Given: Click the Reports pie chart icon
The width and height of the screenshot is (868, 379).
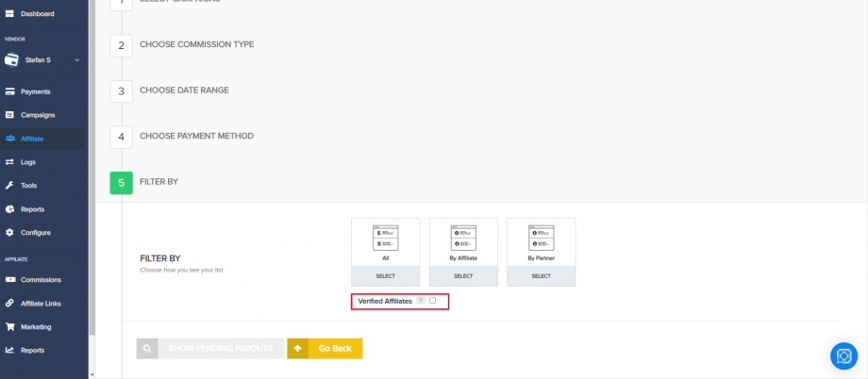Looking at the screenshot, I should 9,209.
